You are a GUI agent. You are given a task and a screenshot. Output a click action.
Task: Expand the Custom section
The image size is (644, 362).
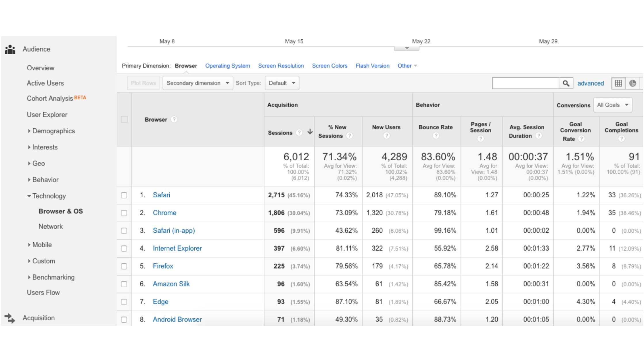point(41,261)
